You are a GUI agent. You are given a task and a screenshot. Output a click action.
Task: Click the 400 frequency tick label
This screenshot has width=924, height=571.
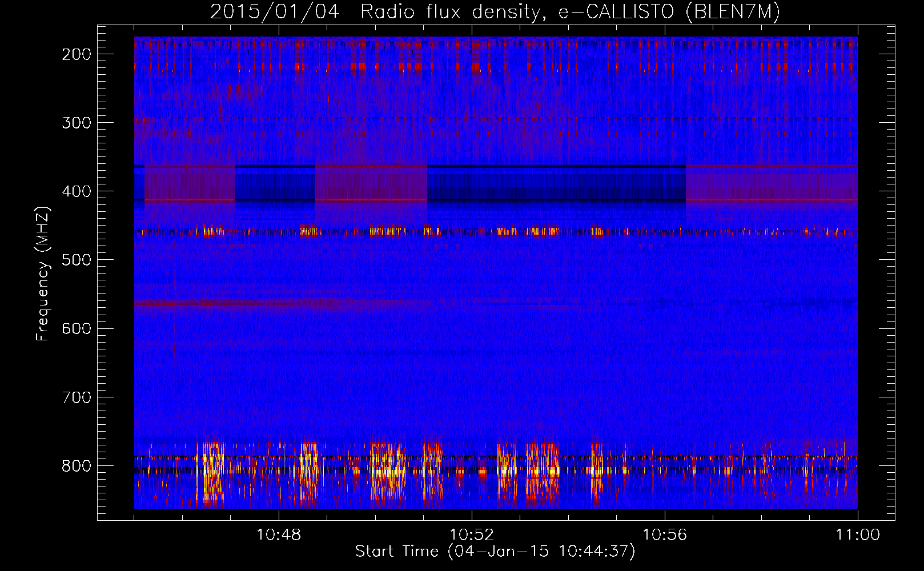tap(77, 191)
